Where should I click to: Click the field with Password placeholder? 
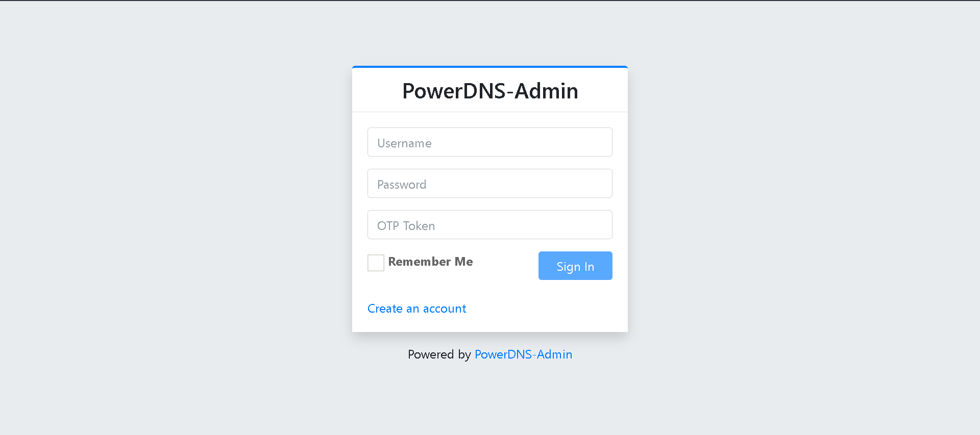pos(489,184)
